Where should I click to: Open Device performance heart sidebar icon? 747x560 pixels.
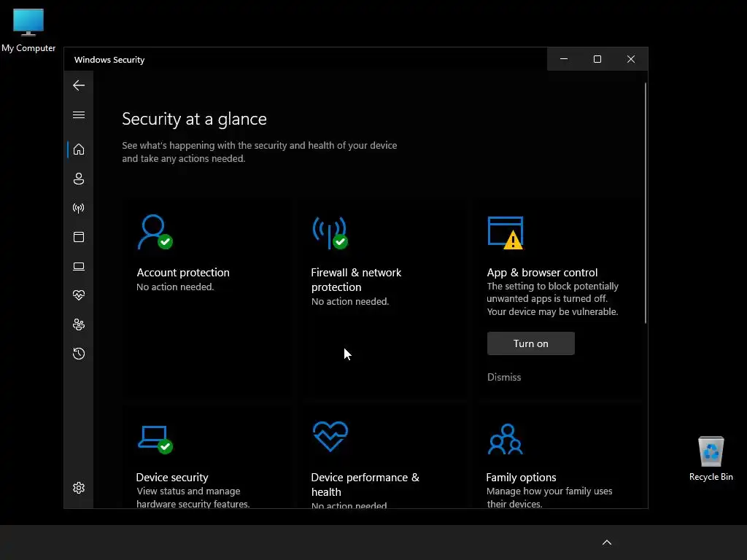coord(79,295)
